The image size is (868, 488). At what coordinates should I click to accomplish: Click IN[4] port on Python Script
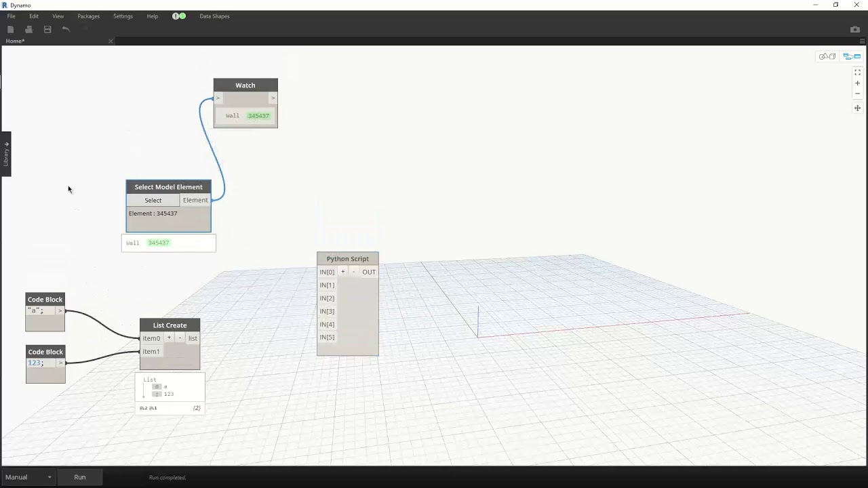(x=327, y=324)
